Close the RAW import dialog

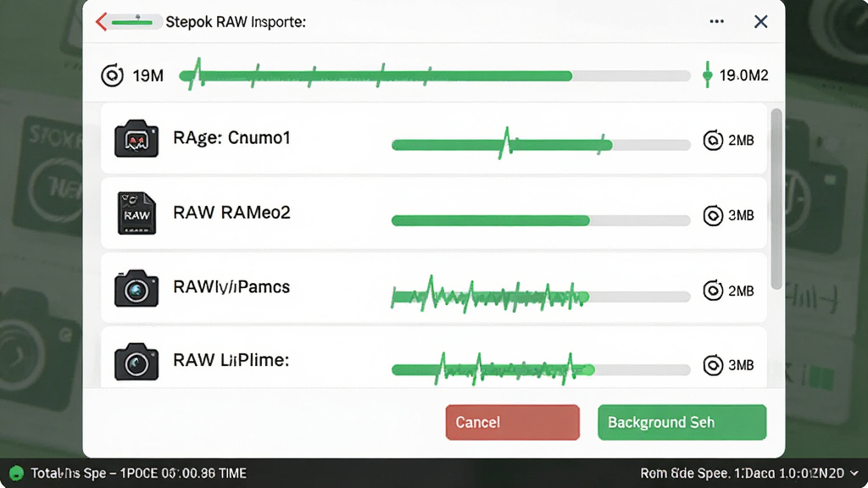760,21
